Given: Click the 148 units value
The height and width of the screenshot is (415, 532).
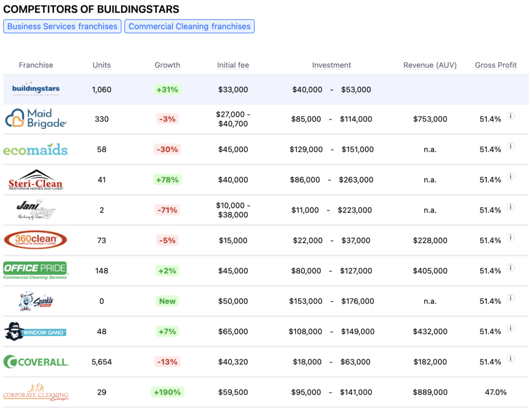Looking at the screenshot, I should (102, 271).
